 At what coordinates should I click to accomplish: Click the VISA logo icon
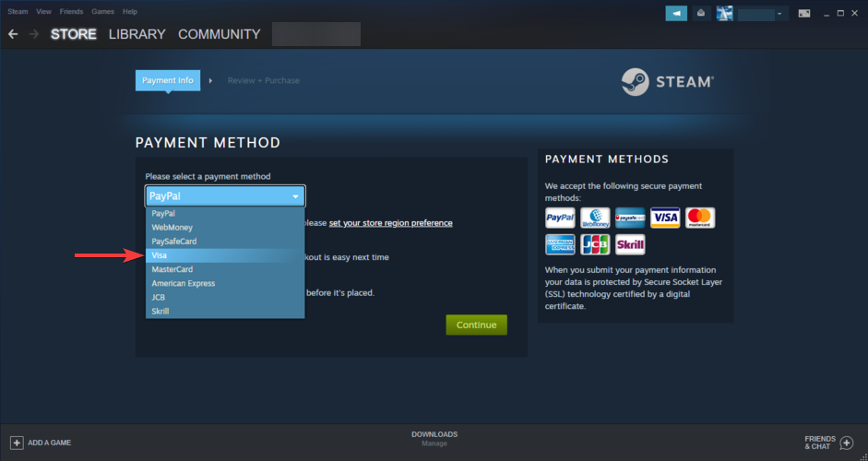pos(665,218)
